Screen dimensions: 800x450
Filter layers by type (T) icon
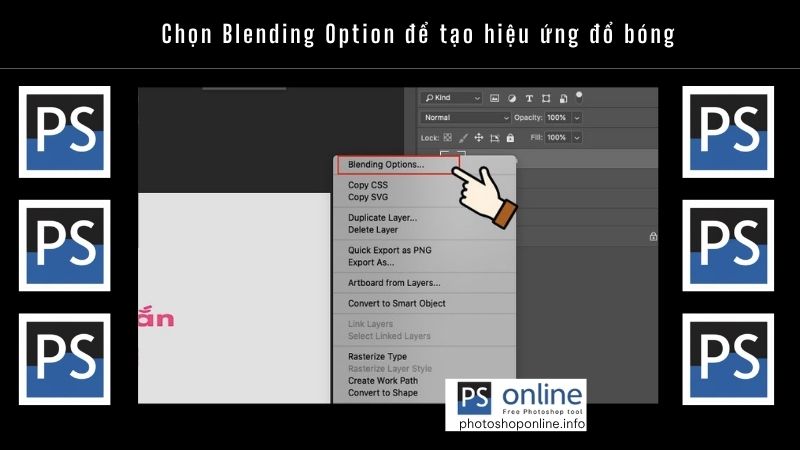(529, 98)
